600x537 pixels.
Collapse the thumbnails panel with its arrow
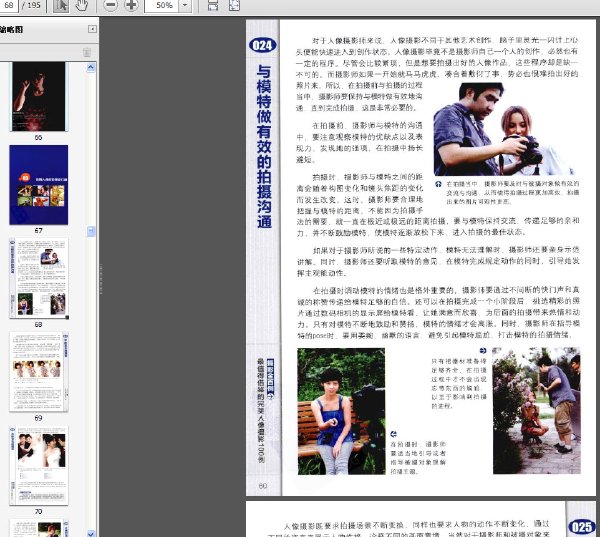(x=92, y=29)
